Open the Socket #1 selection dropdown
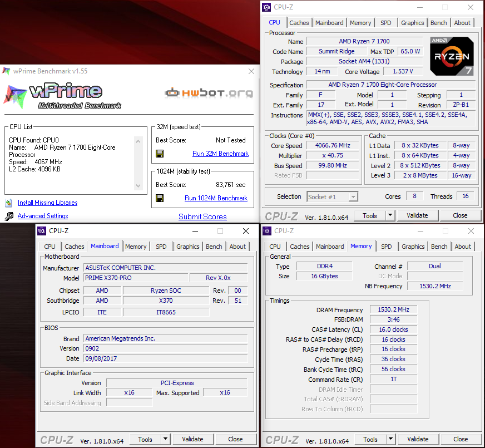 pyautogui.click(x=353, y=197)
